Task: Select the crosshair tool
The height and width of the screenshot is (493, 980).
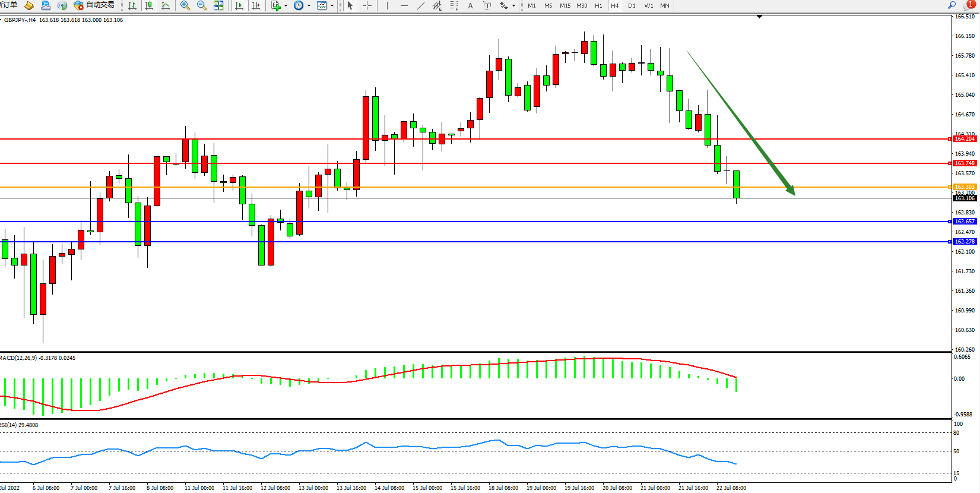Action: [x=367, y=5]
